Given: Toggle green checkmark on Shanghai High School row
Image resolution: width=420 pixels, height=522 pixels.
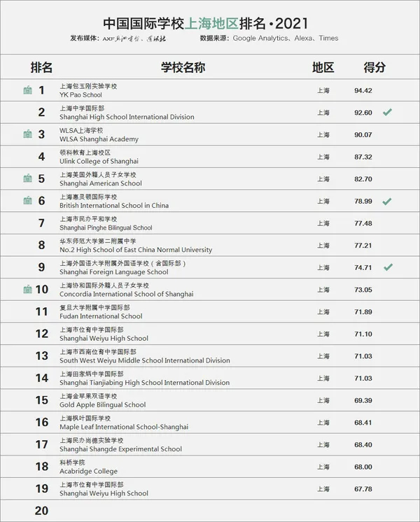Looking at the screenshot, I should (387, 112).
